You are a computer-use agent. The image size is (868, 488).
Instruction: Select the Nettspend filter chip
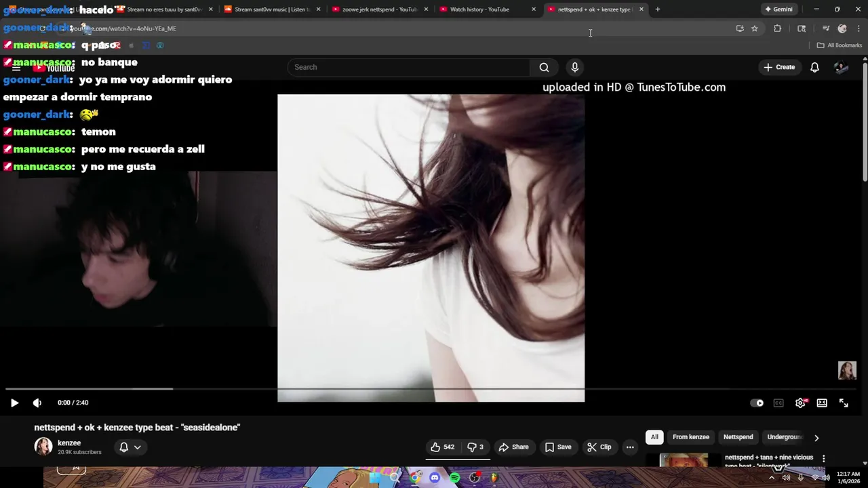tap(738, 437)
